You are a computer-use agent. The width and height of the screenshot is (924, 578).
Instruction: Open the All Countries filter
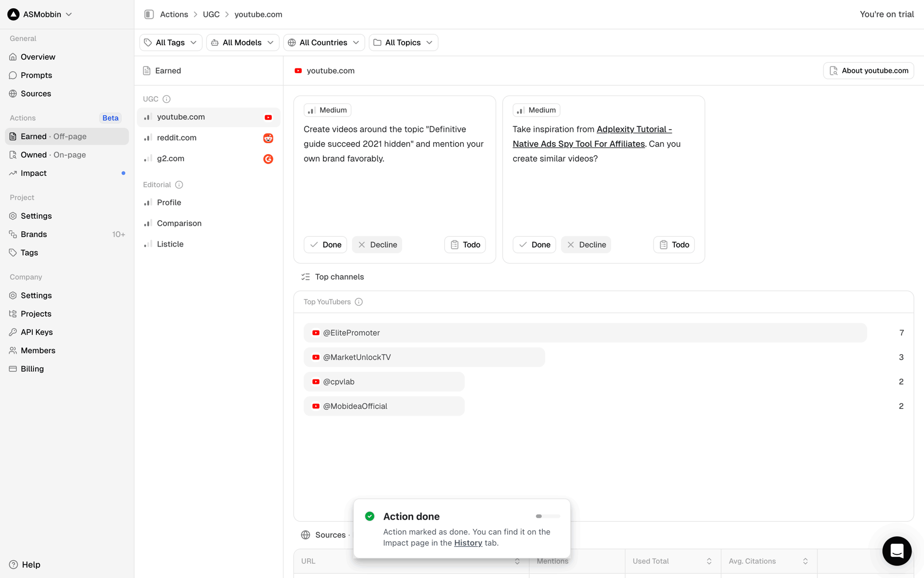[324, 42]
